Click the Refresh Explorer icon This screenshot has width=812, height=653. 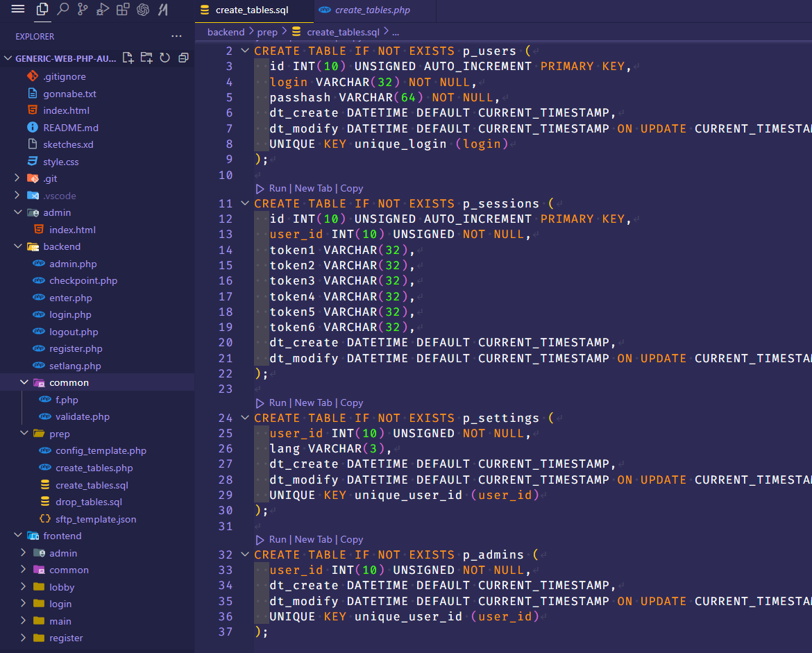(x=164, y=58)
